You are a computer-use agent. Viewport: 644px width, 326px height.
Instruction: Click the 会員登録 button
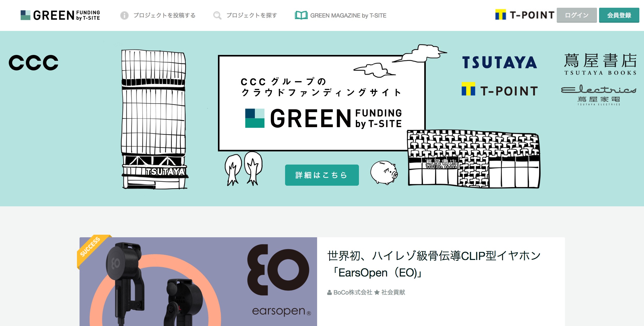click(619, 15)
